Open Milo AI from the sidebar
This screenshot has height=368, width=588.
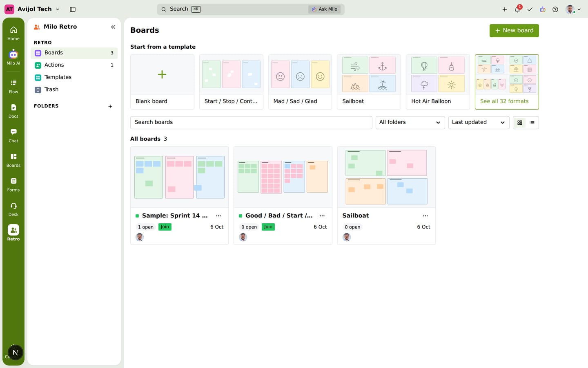[x=13, y=57]
